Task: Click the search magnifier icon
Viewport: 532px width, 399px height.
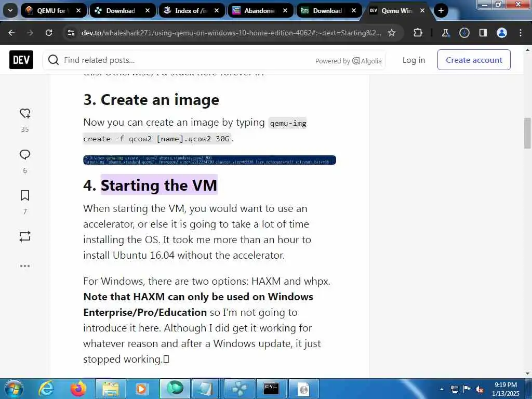Action: click(x=54, y=60)
